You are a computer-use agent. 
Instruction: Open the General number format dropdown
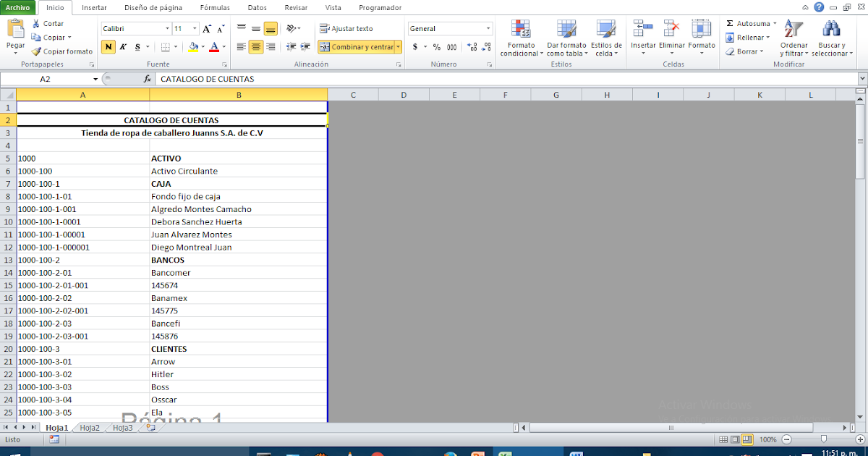[488, 28]
